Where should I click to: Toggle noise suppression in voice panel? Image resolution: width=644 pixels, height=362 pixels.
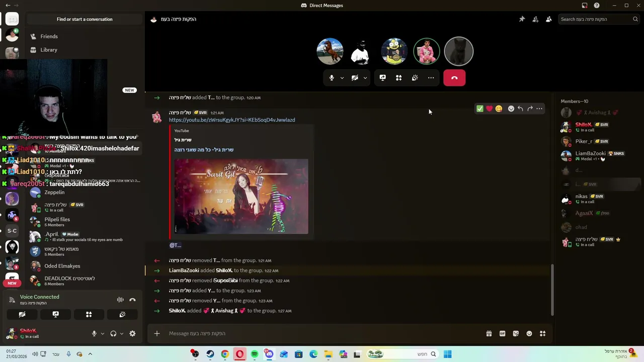pos(120,300)
